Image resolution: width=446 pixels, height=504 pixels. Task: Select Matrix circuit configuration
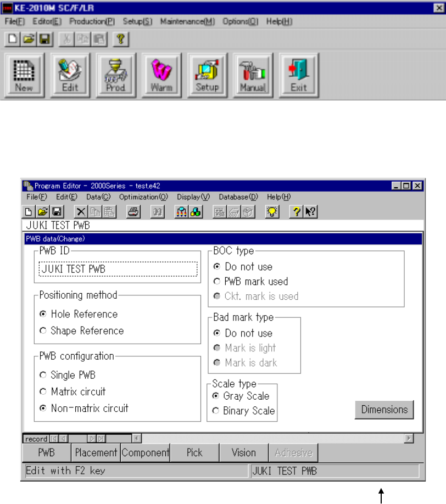tap(73, 392)
